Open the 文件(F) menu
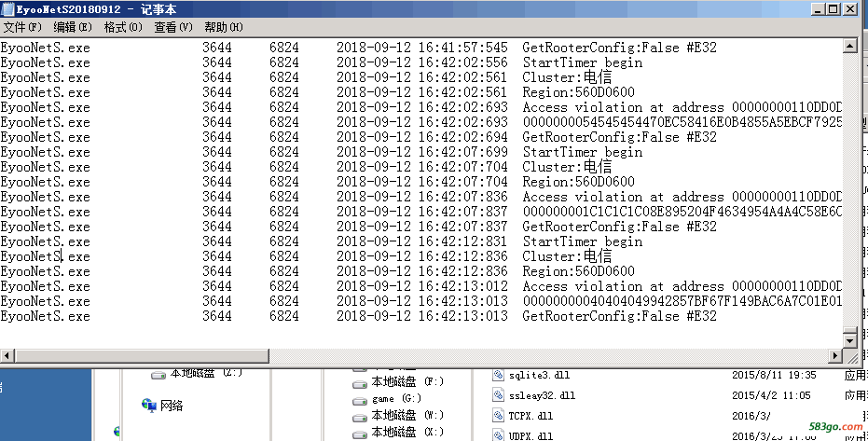The width and height of the screenshot is (868, 441). (22, 27)
